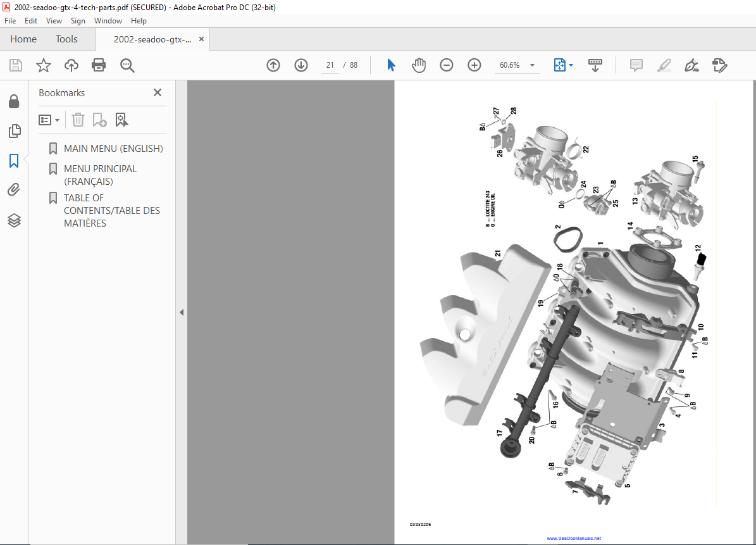Open the Page Thumbnails panel

pos(15,130)
